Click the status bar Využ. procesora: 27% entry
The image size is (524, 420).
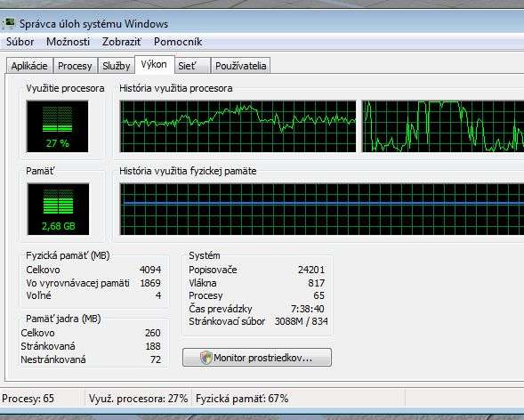click(139, 399)
